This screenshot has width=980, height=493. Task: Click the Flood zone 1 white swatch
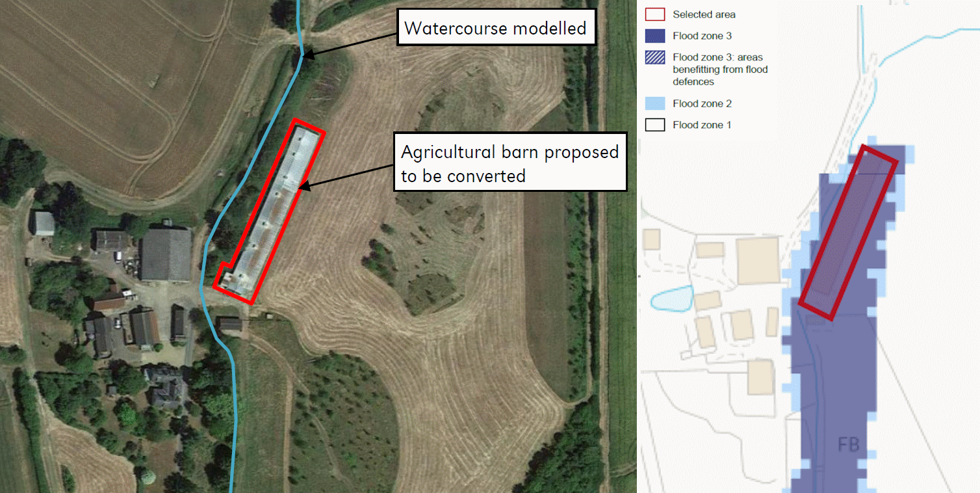(x=655, y=125)
